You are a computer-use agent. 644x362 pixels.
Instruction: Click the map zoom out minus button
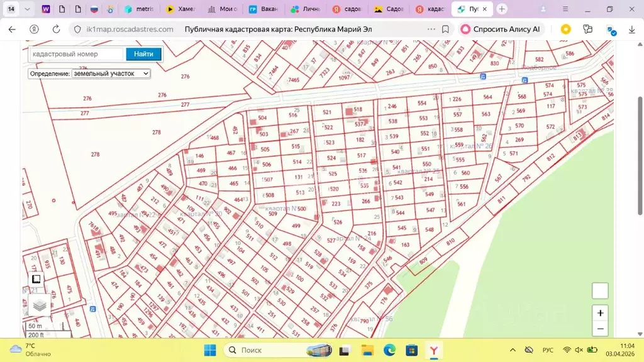pyautogui.click(x=600, y=328)
